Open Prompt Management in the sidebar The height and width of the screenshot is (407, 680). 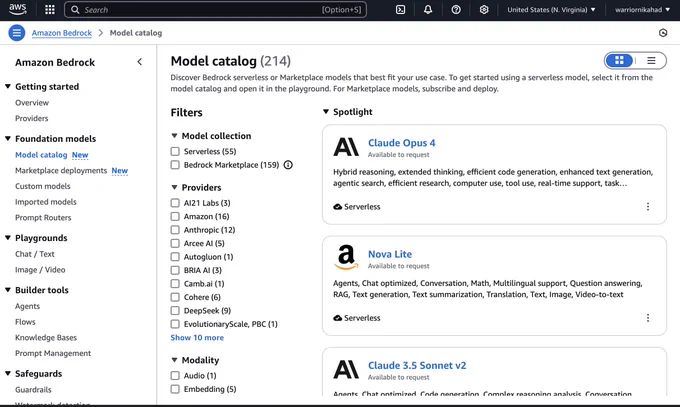[53, 353]
